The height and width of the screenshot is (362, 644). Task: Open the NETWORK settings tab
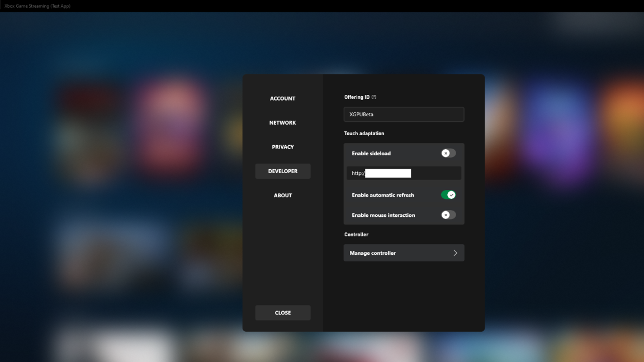click(282, 122)
